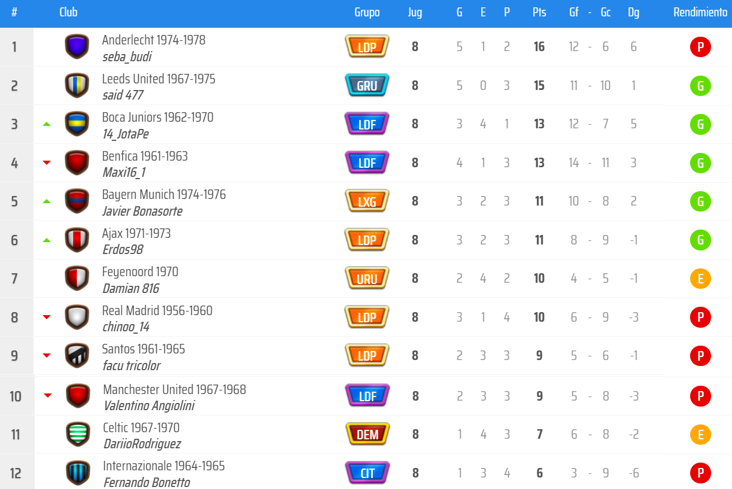Click red down arrow beside Benfica
732x489 pixels.
(x=47, y=163)
